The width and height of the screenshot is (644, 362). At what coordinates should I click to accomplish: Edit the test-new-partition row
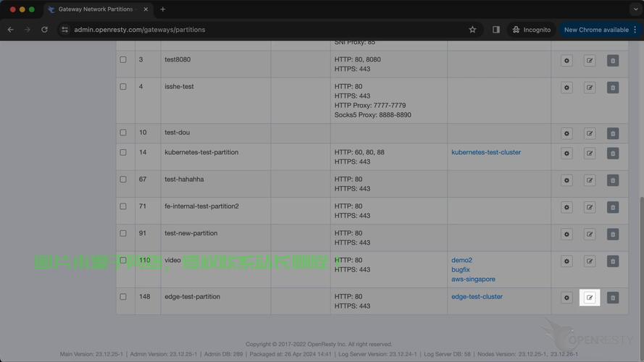pyautogui.click(x=590, y=235)
